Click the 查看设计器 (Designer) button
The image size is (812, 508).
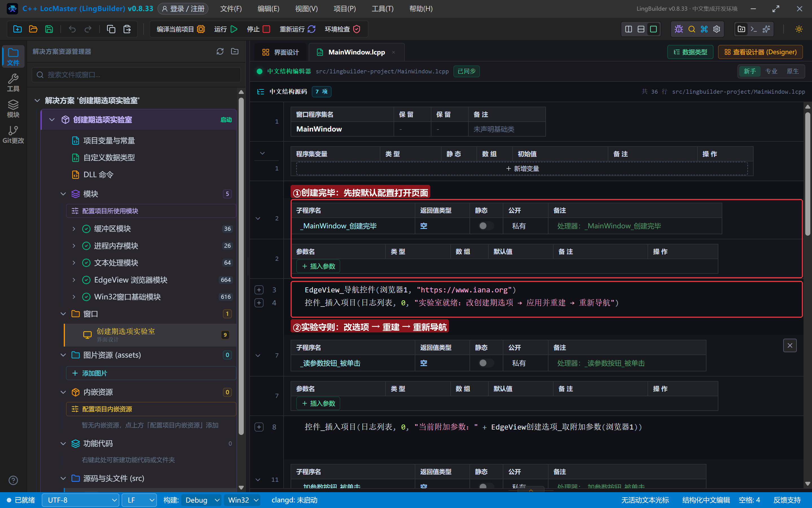[760, 52]
